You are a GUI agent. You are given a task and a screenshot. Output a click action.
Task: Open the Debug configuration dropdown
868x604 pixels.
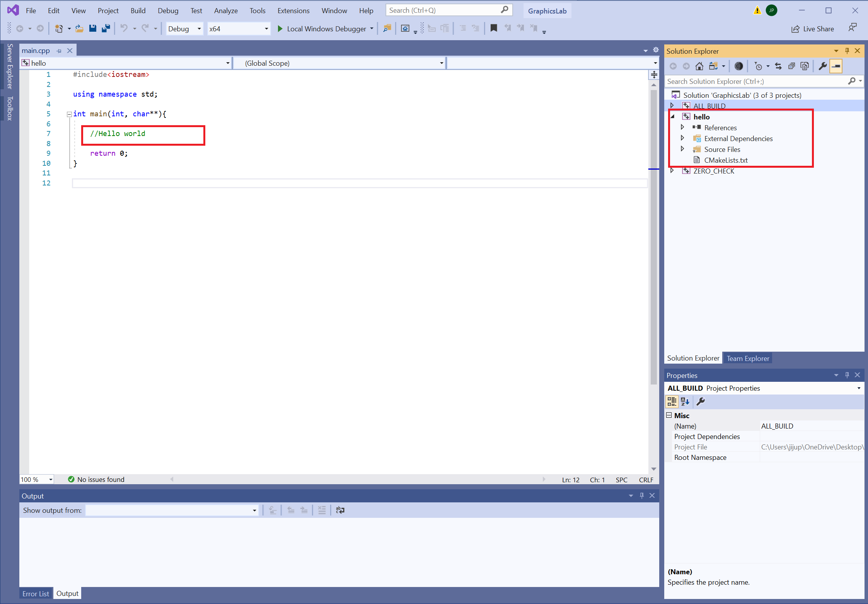(185, 29)
